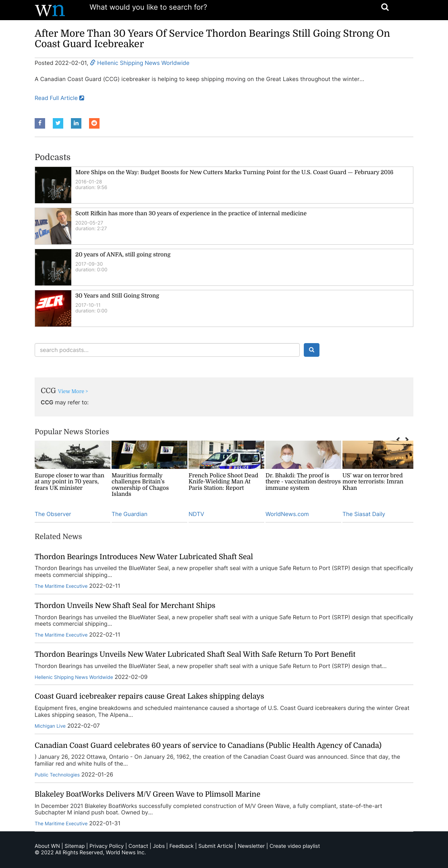Open 20 years of ANFA podcast
The width and height of the screenshot is (448, 868).
(x=123, y=254)
